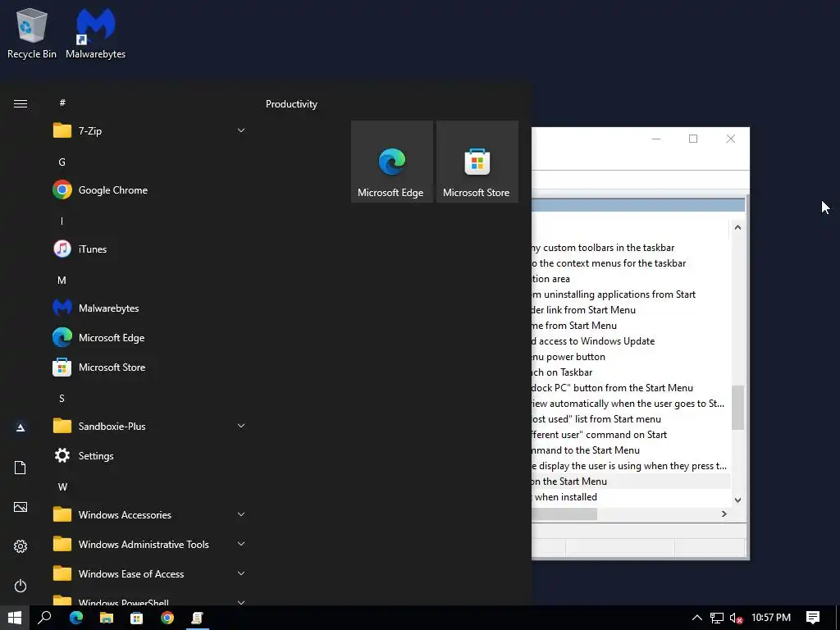
Task: Click the horizontal scroll right arrow
Action: point(724,514)
